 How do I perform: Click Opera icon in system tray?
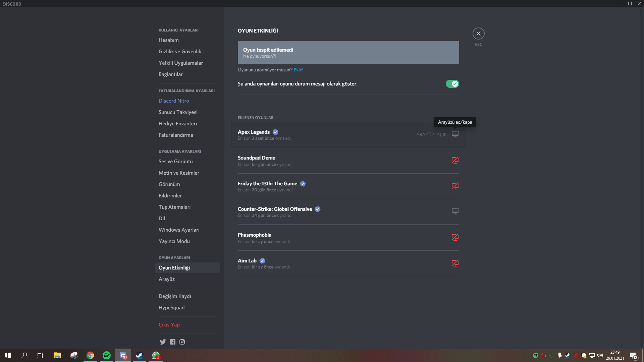(544, 355)
